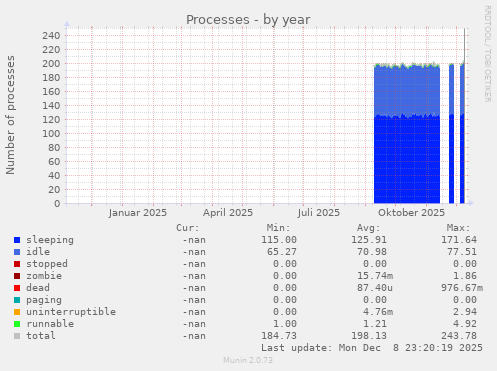Click the runnable legend color swatch
The height and width of the screenshot is (371, 497).
(x=17, y=324)
